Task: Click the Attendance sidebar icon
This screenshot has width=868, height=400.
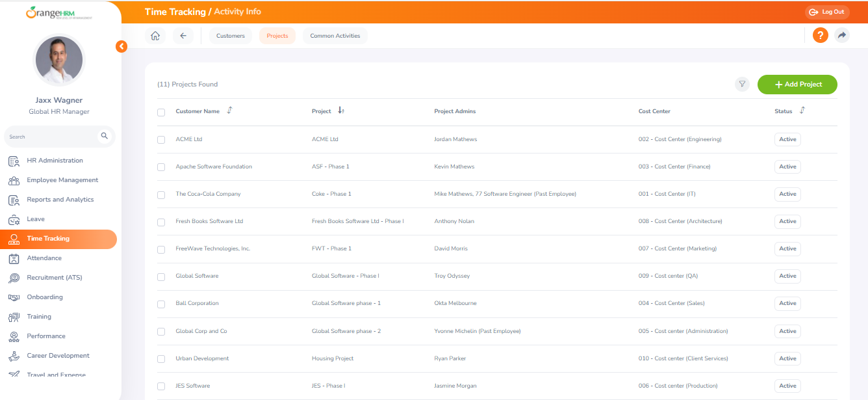Action: click(x=14, y=258)
